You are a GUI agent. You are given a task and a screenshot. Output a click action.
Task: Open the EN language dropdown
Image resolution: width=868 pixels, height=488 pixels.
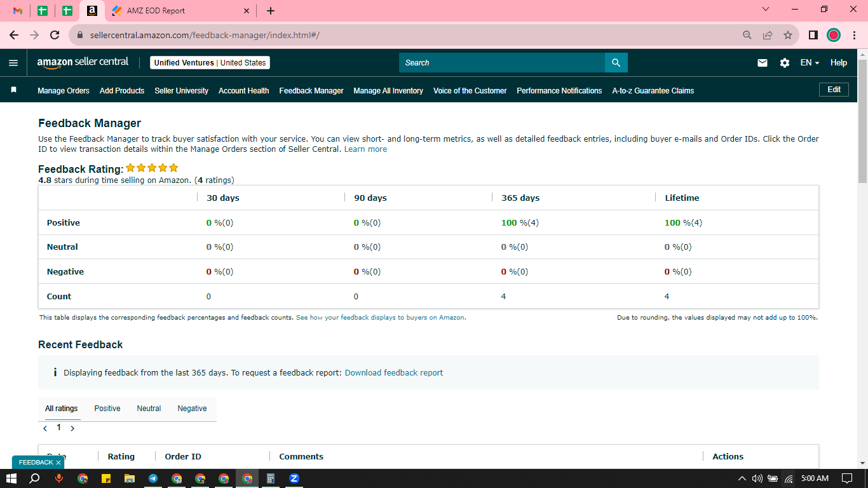[x=810, y=63]
